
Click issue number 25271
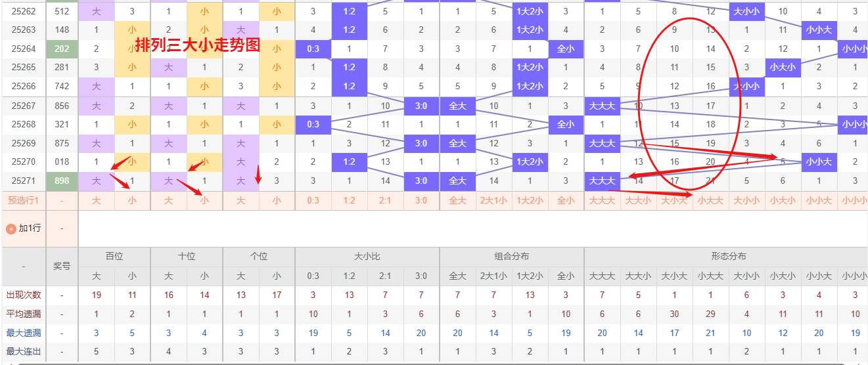coord(23,181)
